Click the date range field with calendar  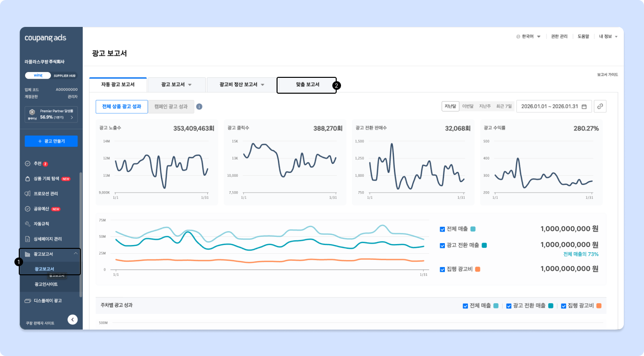point(554,107)
